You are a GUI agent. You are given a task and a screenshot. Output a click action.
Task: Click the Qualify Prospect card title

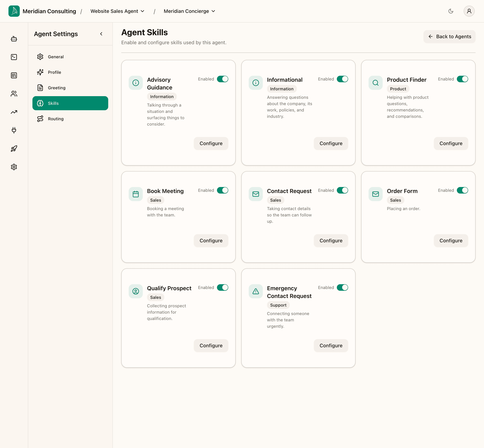169,288
